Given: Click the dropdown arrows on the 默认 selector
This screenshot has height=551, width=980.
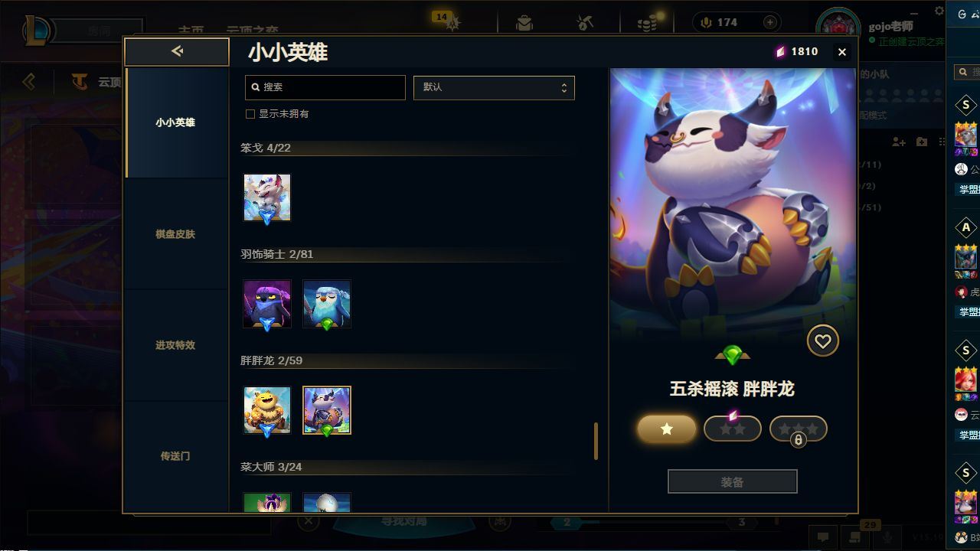Looking at the screenshot, I should 564,87.
